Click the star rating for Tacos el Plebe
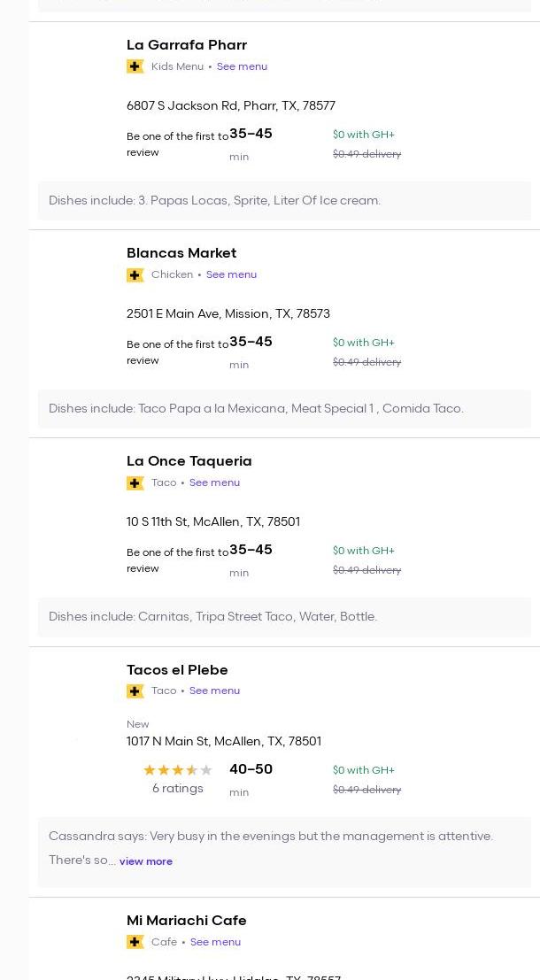Viewport: 540px width, 980px height. (x=177, y=770)
